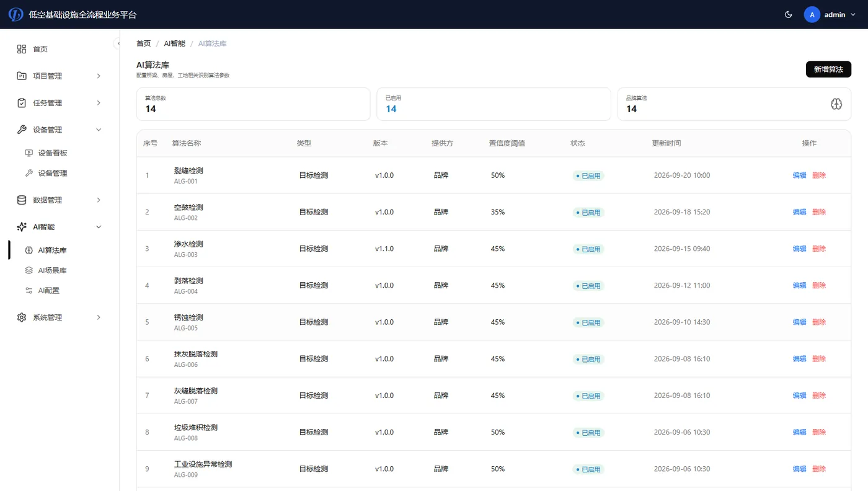Click 已启用 status badge for 剥落检测
This screenshot has height=491, width=868.
(x=588, y=286)
